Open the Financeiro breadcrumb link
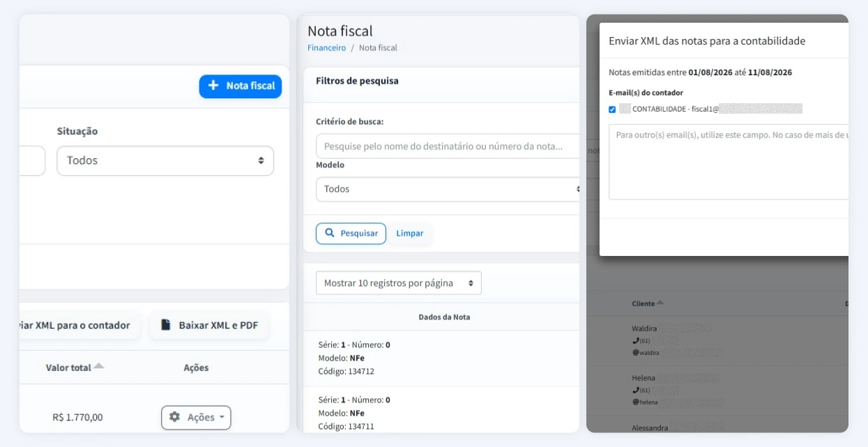The height and width of the screenshot is (447, 868). (326, 47)
